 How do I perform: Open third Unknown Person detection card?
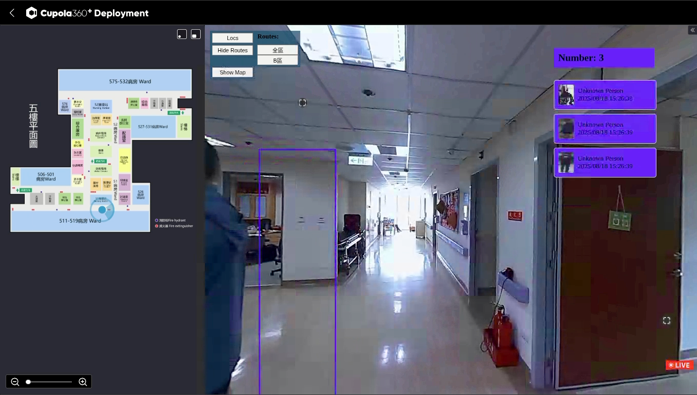tap(605, 162)
